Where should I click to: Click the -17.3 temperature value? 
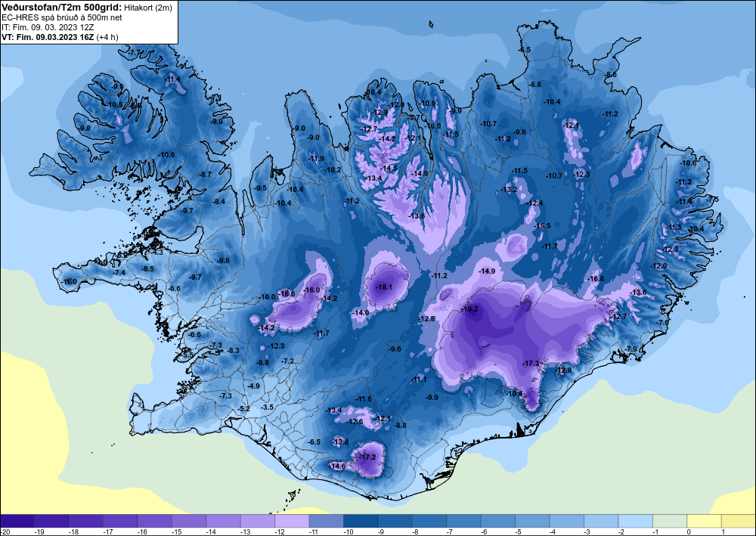(531, 363)
